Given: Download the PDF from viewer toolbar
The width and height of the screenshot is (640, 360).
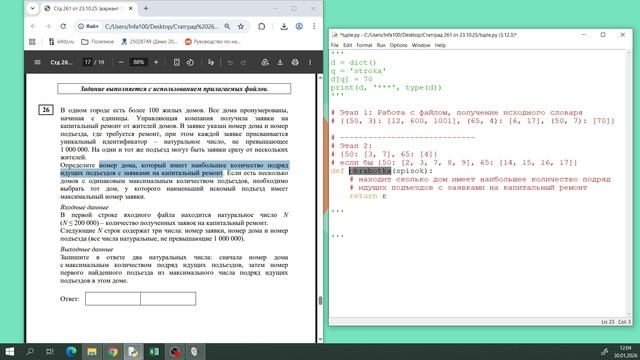Looking at the screenshot, I should [x=280, y=62].
